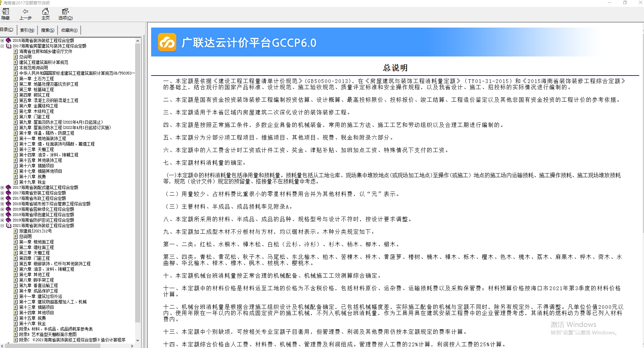Open 第十四章 油漆、涂料、裱糊工程 under 2017

49,155
